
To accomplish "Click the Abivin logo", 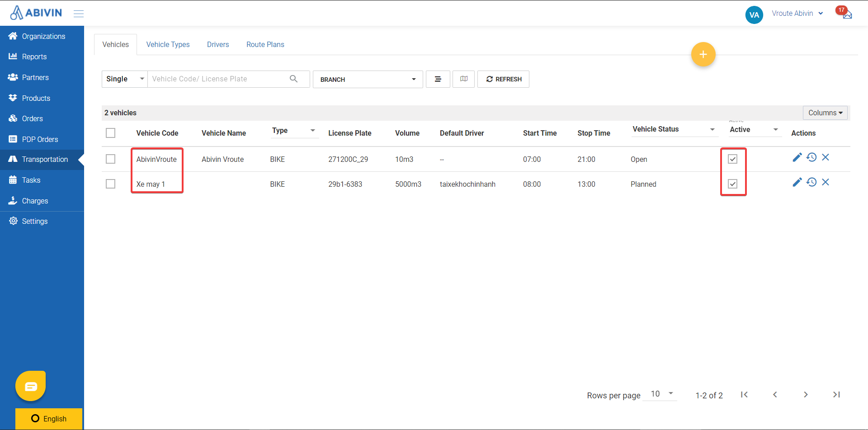I will point(36,13).
